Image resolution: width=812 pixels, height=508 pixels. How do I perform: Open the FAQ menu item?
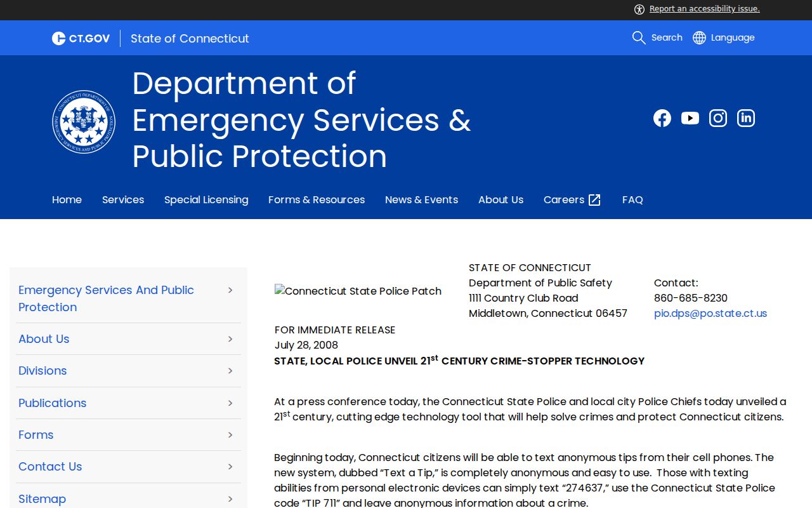point(632,199)
